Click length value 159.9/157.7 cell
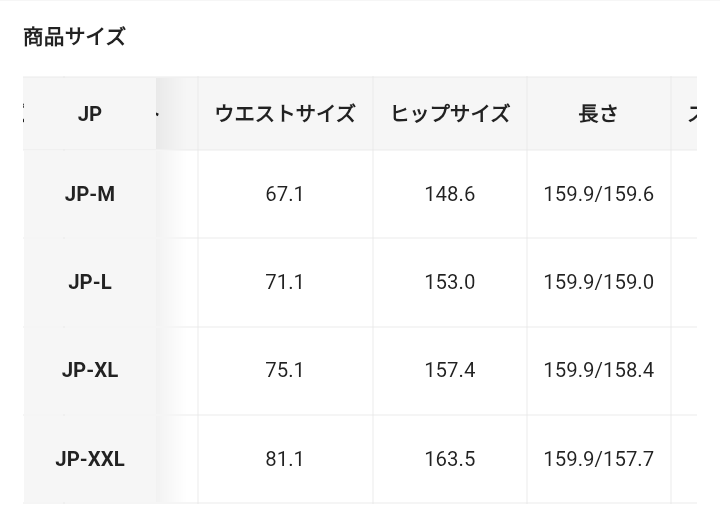Viewport: 720px width, 507px height. point(599,459)
